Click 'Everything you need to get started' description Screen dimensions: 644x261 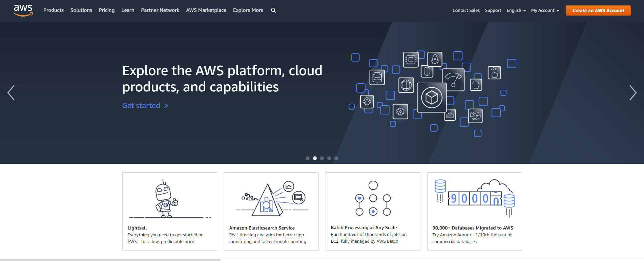(166, 238)
